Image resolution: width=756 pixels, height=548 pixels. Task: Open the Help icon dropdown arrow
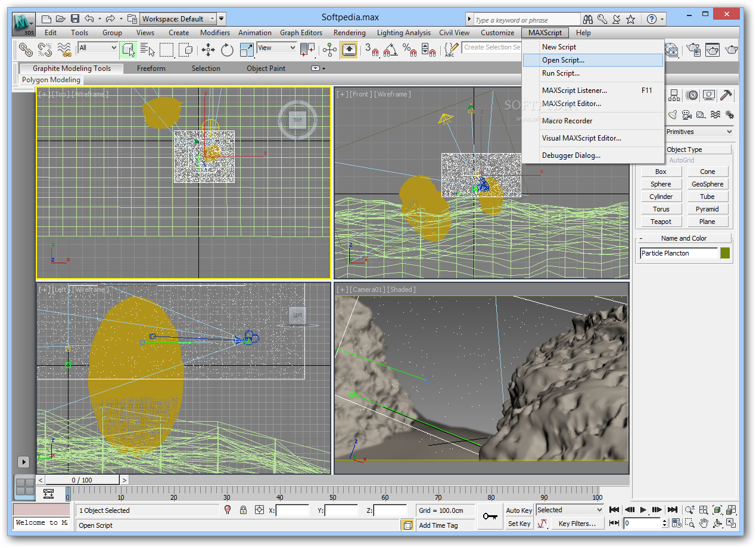(662, 20)
